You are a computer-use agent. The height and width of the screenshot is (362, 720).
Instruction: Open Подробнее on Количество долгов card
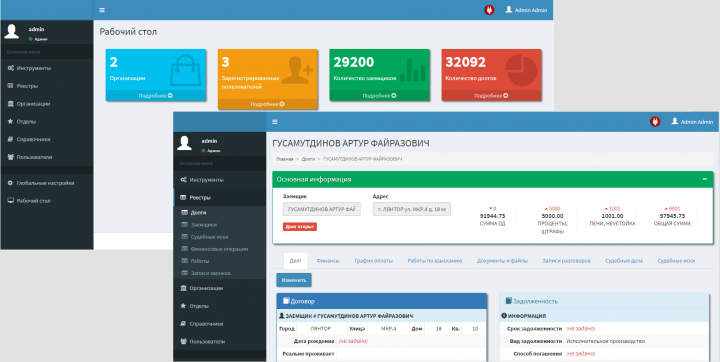pyautogui.click(x=491, y=96)
